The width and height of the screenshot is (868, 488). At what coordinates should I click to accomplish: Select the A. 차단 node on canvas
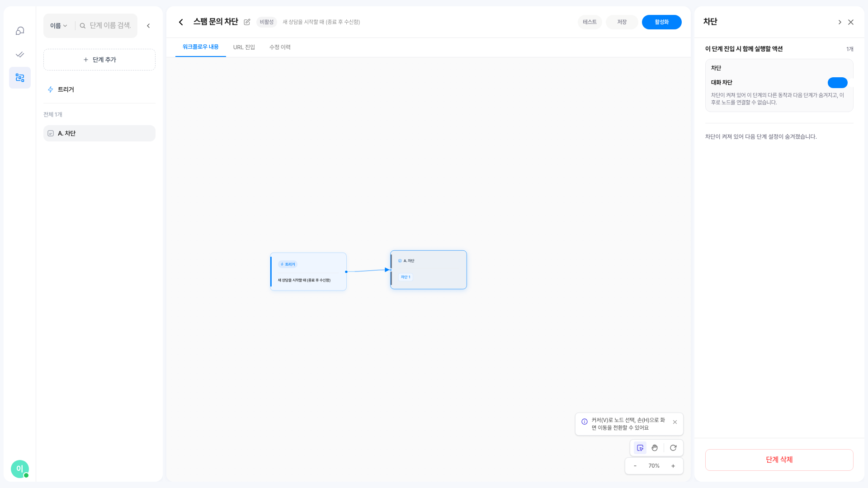[429, 270]
